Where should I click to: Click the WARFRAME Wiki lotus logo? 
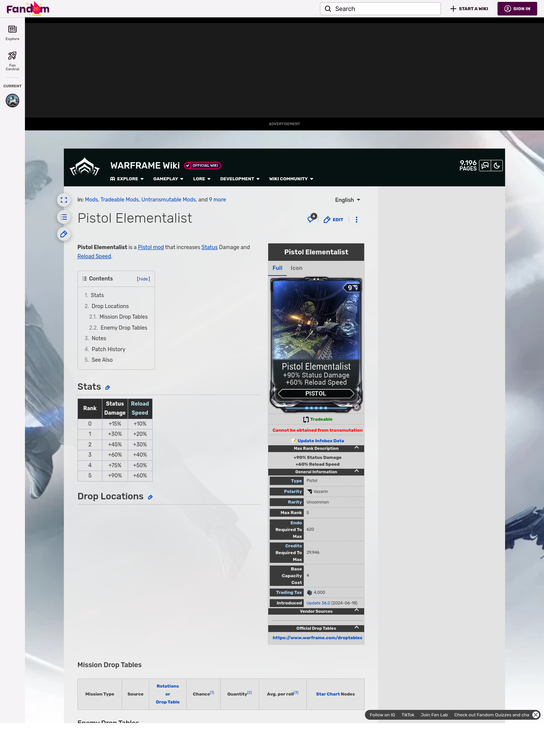pyautogui.click(x=85, y=167)
